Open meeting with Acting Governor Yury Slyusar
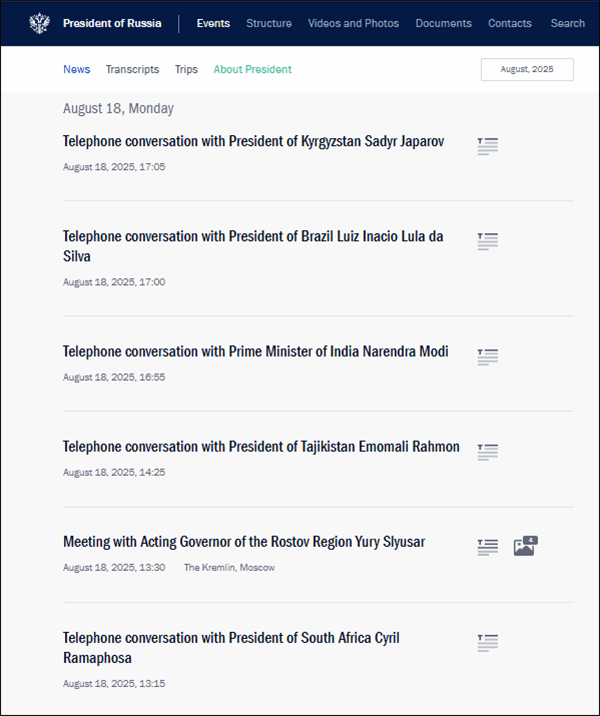 pos(244,542)
